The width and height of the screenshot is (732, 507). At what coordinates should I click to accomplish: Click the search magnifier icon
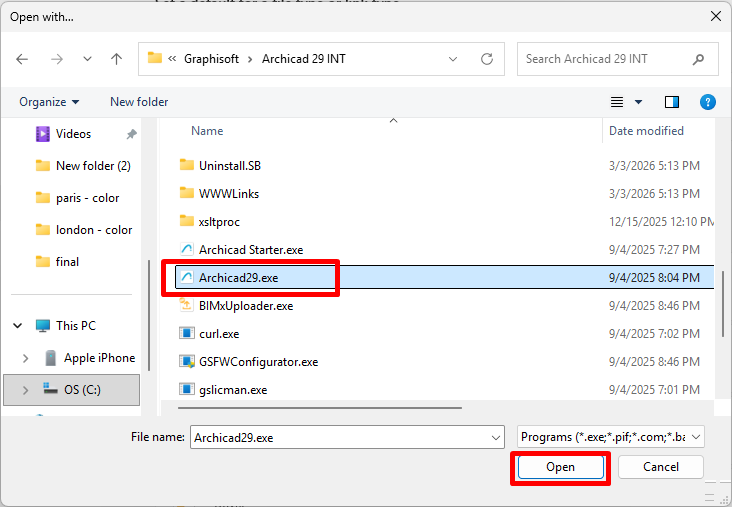coord(698,59)
